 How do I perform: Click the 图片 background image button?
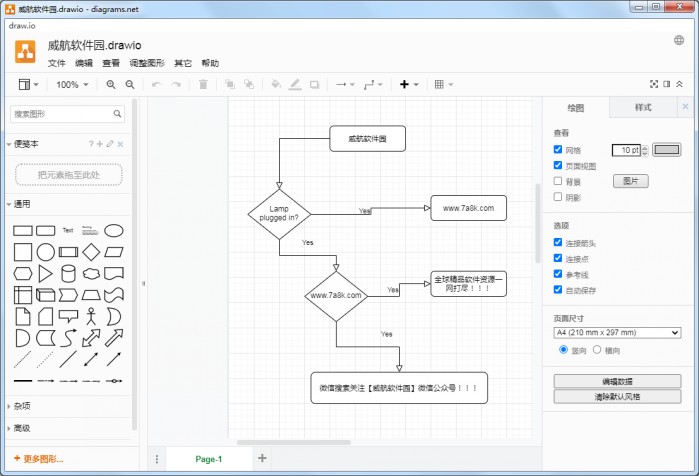coord(630,181)
